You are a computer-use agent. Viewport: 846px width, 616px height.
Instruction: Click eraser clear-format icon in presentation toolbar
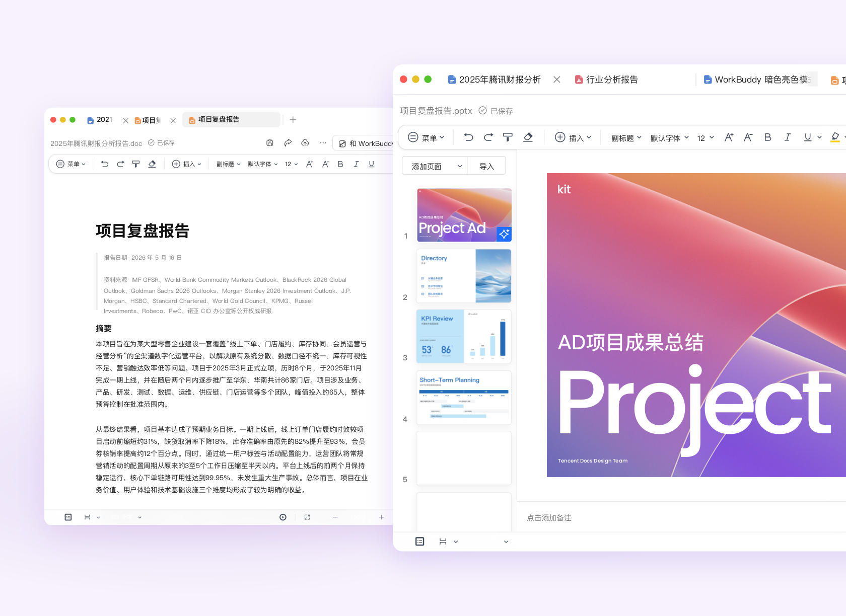tap(528, 137)
